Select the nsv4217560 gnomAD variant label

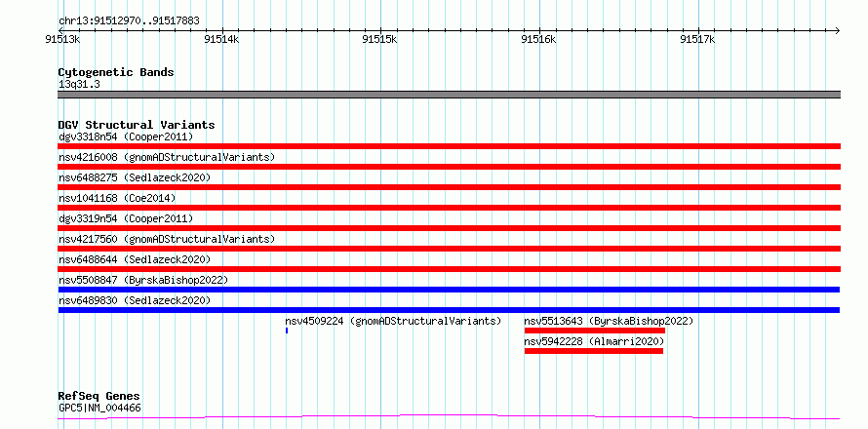click(x=167, y=239)
